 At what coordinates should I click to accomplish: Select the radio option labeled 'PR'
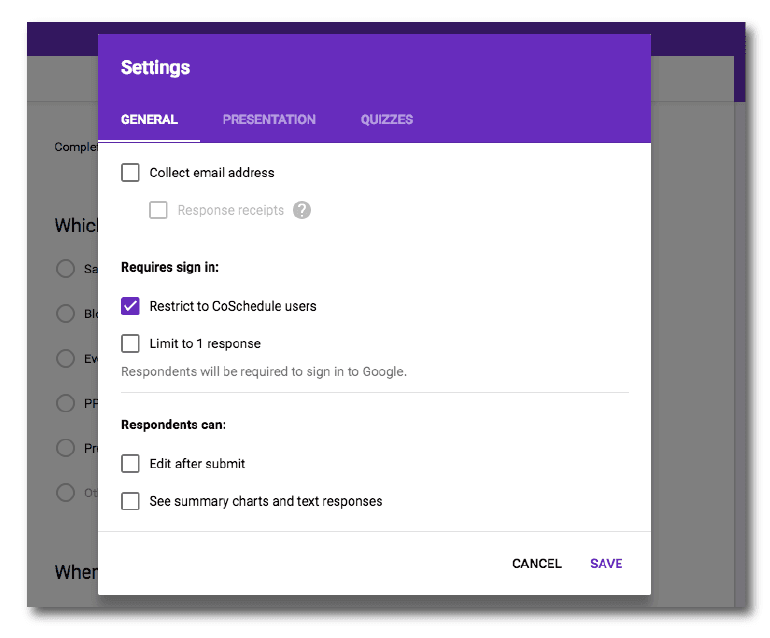[x=66, y=404]
